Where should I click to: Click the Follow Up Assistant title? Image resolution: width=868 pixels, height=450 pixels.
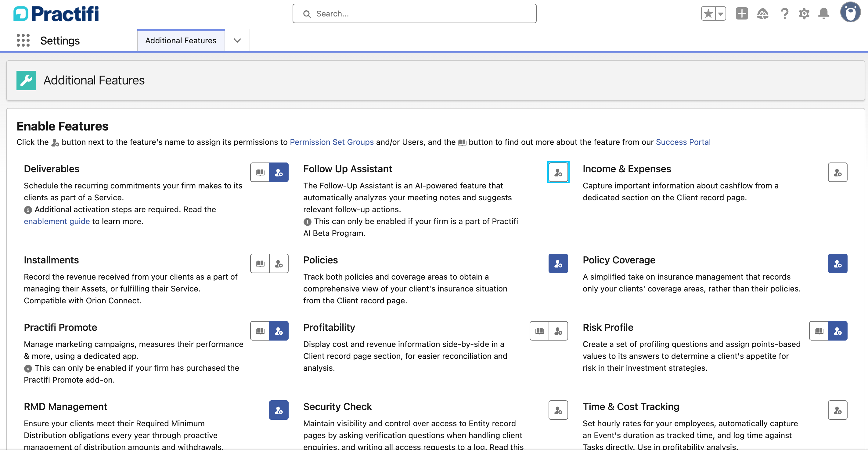pyautogui.click(x=348, y=169)
